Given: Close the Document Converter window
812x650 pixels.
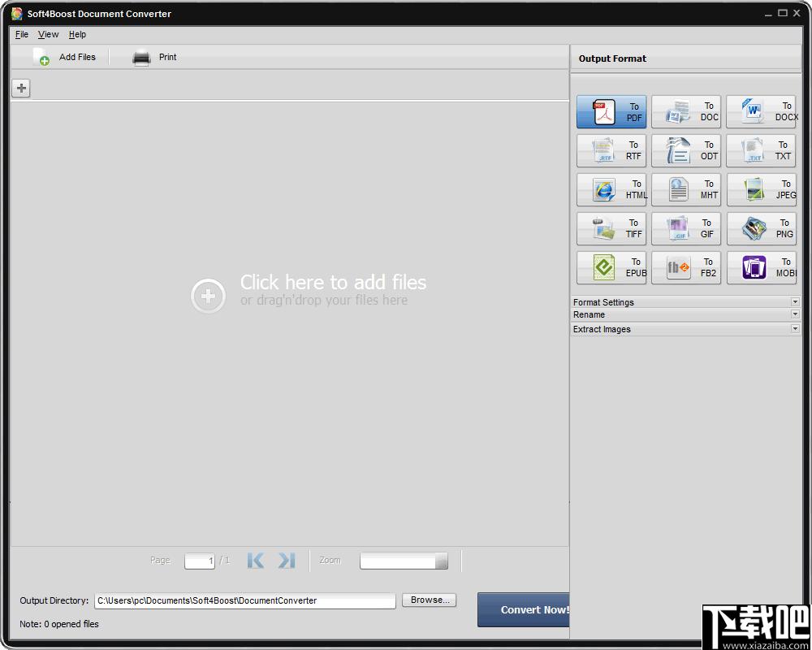Looking at the screenshot, I should 797,14.
